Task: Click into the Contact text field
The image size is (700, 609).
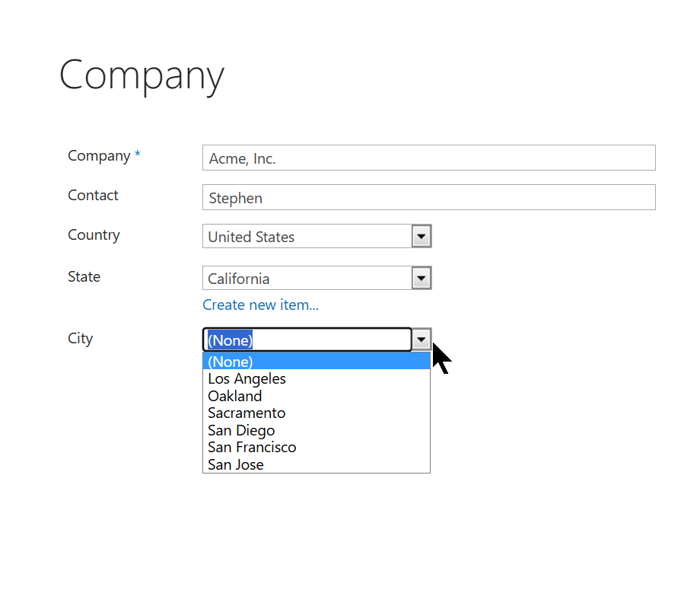Action: [x=428, y=197]
